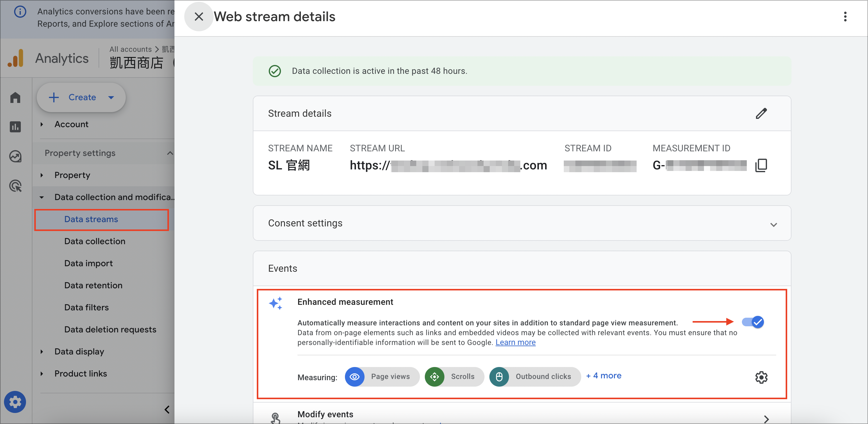The width and height of the screenshot is (868, 424).
Task: Copy the Measurement ID
Action: pos(761,165)
